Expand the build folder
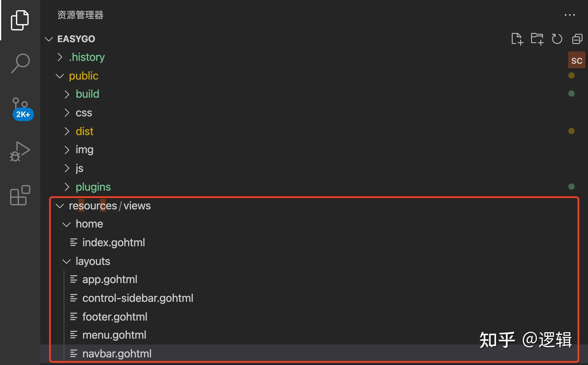Image resolution: width=588 pixels, height=365 pixels. tap(87, 94)
